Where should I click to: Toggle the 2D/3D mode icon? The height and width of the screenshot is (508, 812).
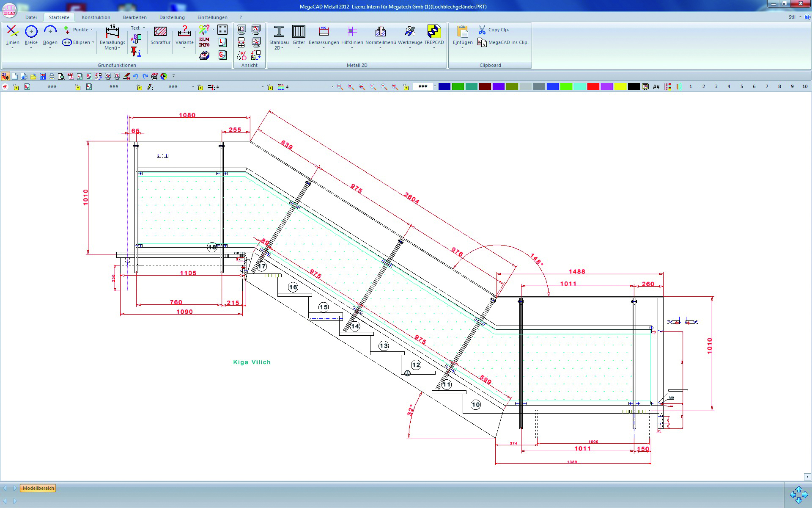point(5,76)
